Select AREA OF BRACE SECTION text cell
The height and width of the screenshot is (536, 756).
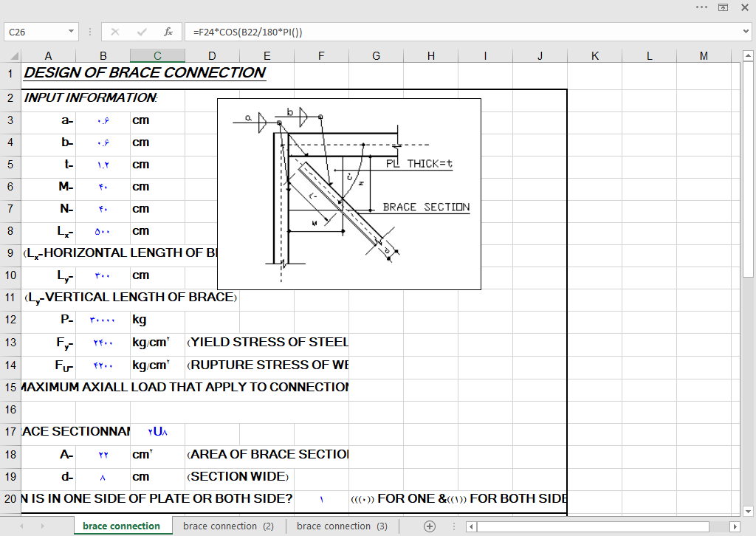click(x=267, y=455)
